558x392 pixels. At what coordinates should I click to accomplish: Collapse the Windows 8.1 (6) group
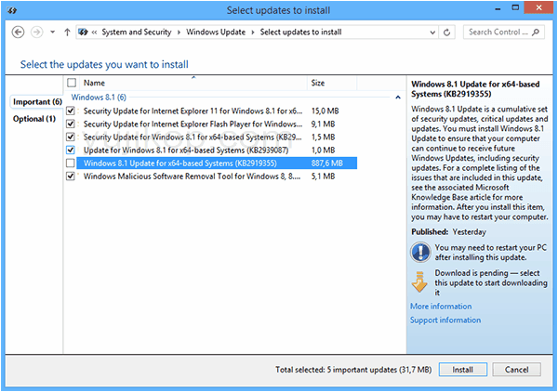pos(398,98)
